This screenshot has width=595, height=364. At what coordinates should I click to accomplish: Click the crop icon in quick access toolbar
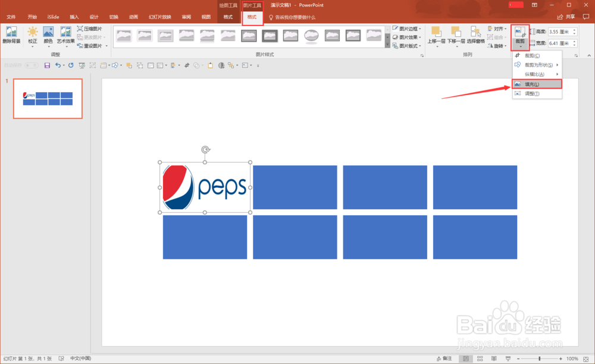point(187,65)
